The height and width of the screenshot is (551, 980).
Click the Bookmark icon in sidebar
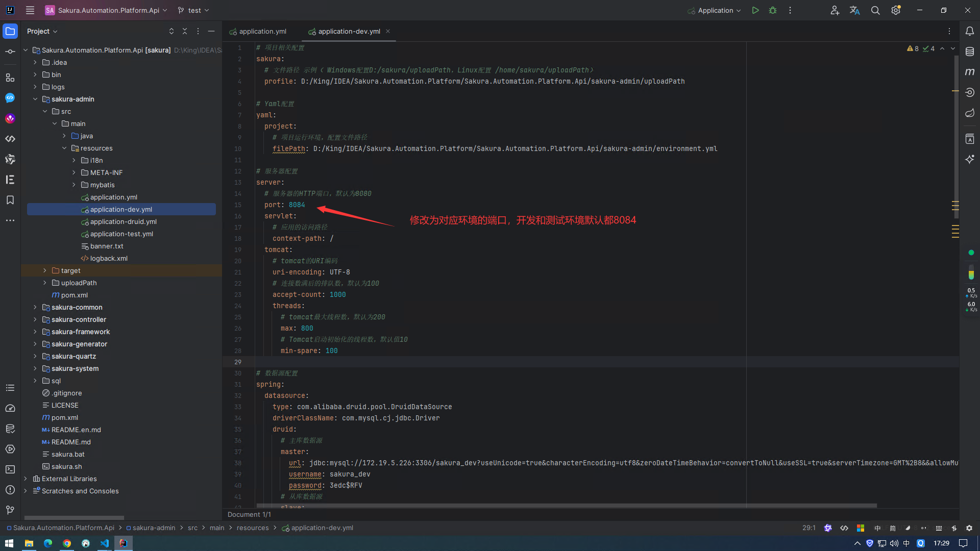[10, 200]
